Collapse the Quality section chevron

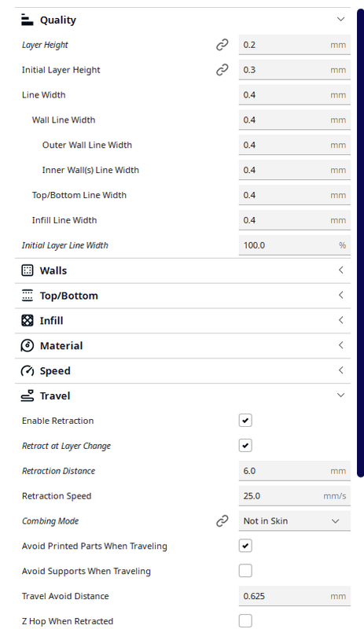(x=340, y=19)
